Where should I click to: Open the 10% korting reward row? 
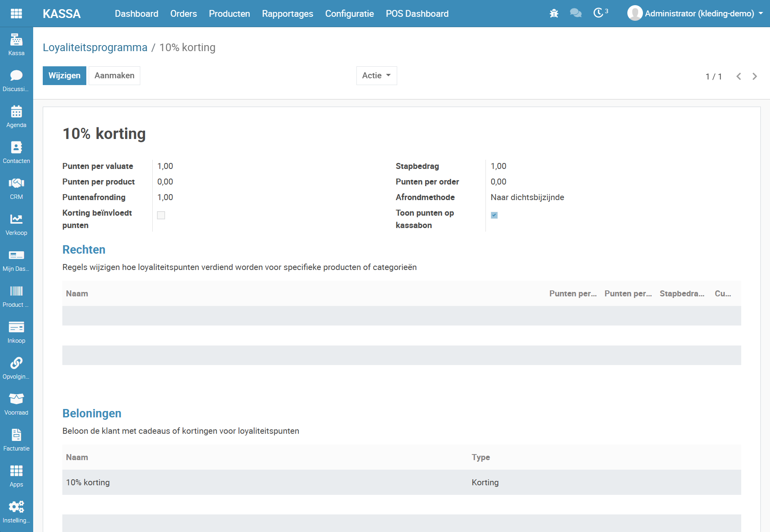pos(402,482)
